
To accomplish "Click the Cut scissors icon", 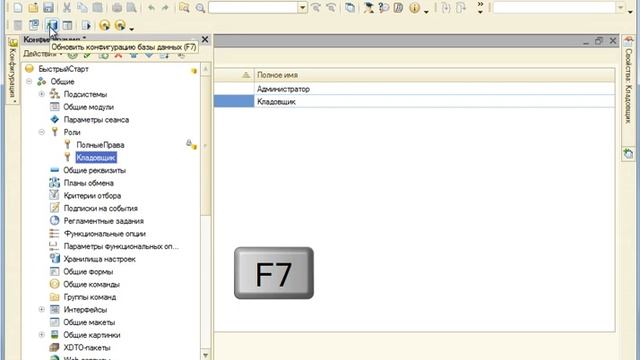I will 67,7.
